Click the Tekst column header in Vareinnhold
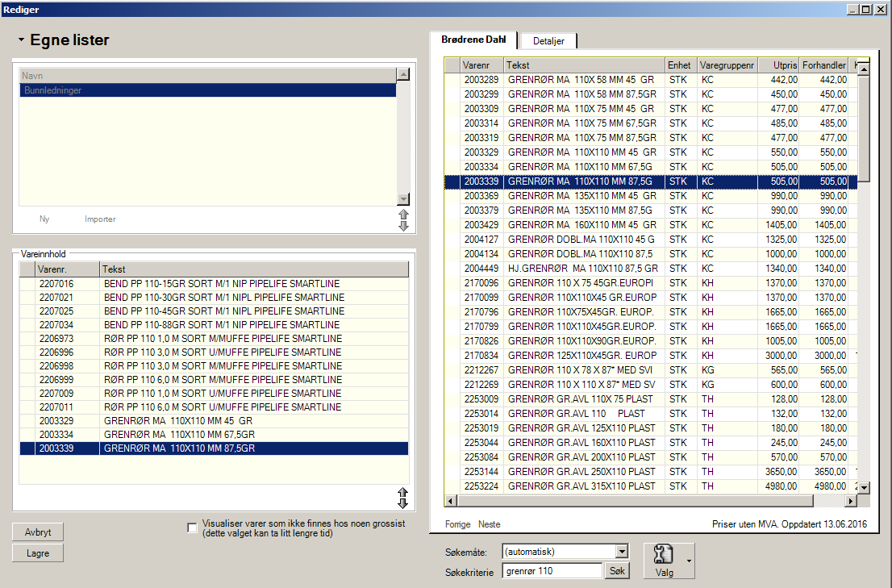Screen dimensions: 892x588 (x=254, y=269)
